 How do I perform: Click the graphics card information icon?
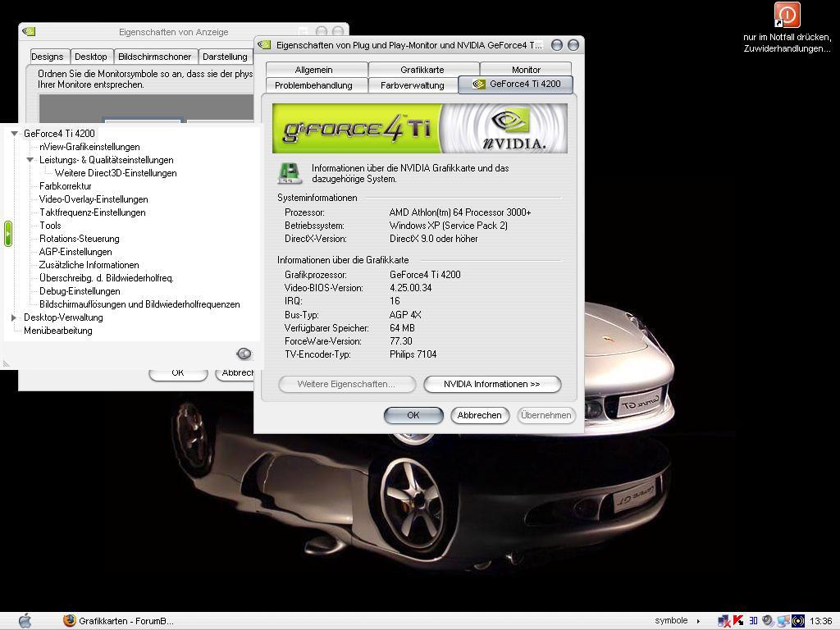tap(290, 174)
